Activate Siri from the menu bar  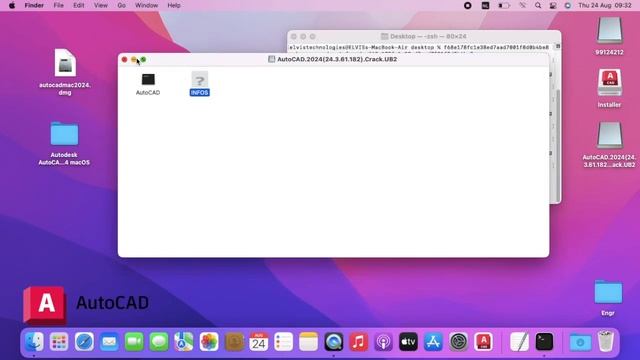[x=567, y=5]
